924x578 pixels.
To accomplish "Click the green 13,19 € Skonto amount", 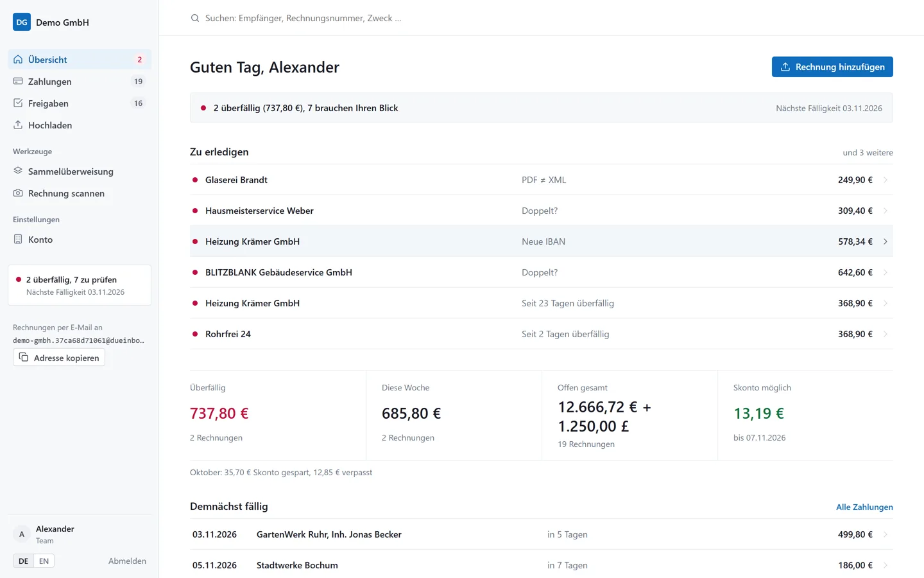I will (x=758, y=414).
